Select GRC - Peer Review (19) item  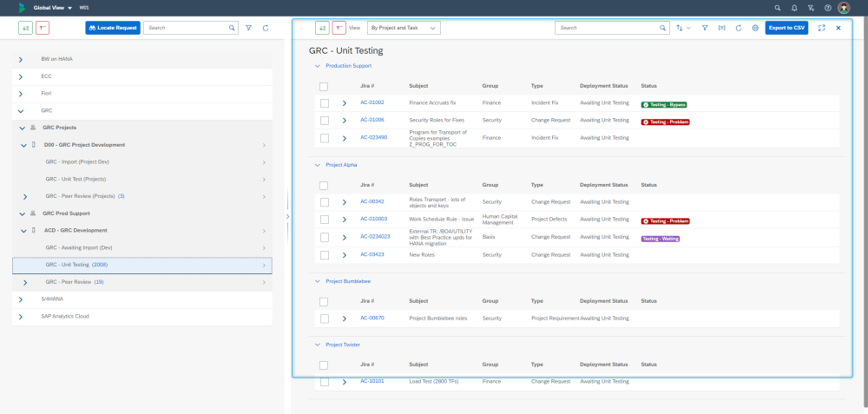tap(75, 282)
